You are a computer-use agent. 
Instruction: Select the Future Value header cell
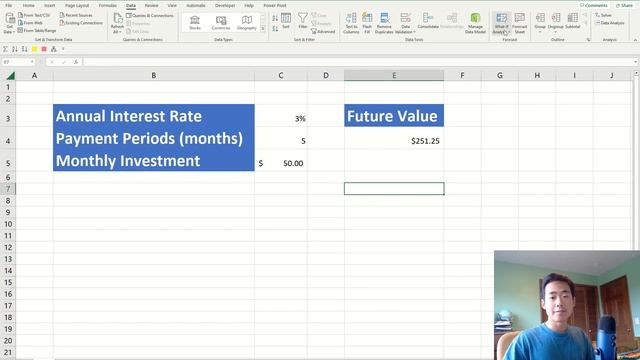click(x=394, y=116)
